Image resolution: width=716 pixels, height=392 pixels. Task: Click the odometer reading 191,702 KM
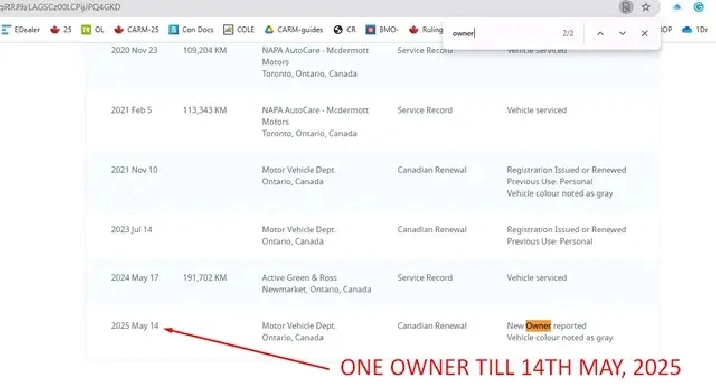tap(205, 278)
